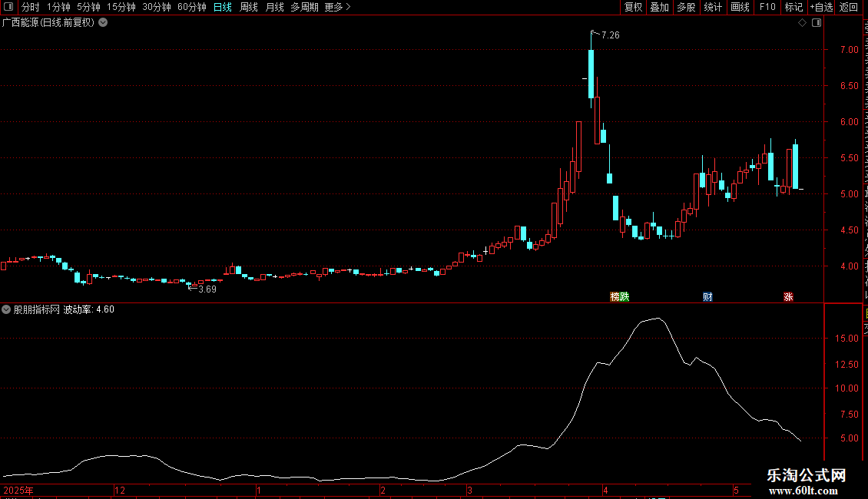The image size is (868, 499).
Task: Switch to 日线 daily chart
Action: (223, 7)
